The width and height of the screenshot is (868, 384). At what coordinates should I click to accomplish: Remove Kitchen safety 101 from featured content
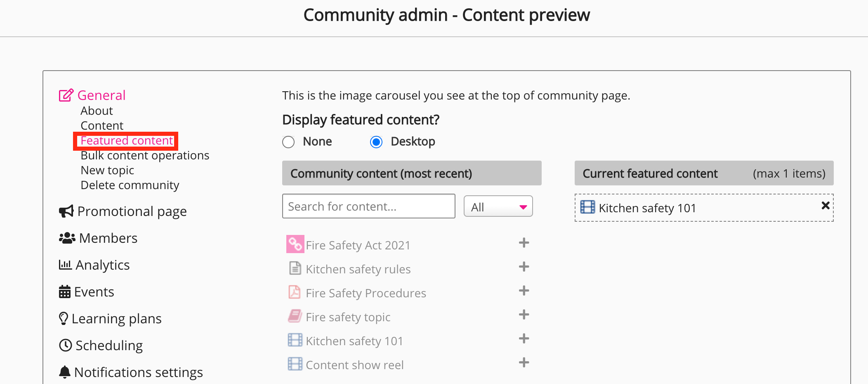tap(825, 206)
